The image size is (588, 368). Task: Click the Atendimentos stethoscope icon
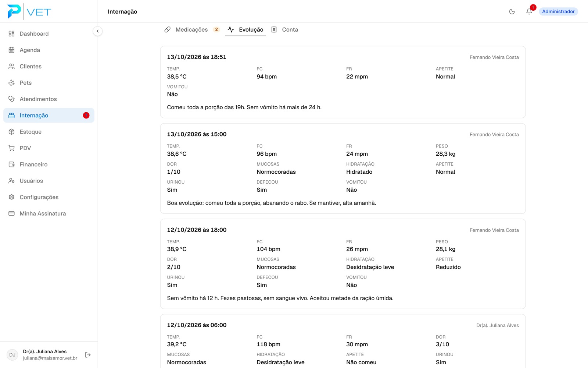click(x=11, y=99)
